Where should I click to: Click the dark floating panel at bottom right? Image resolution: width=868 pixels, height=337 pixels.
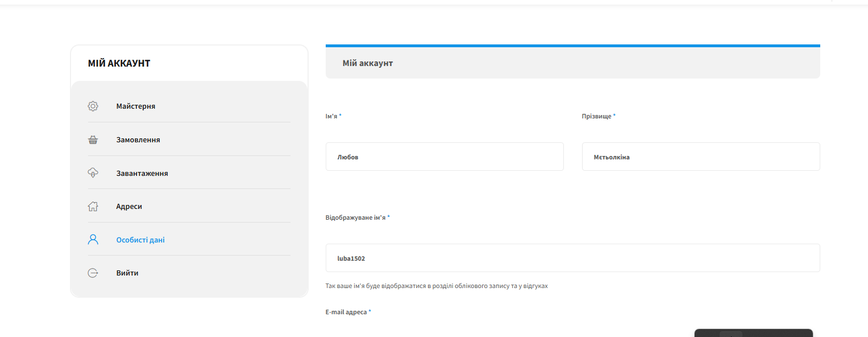(x=754, y=333)
